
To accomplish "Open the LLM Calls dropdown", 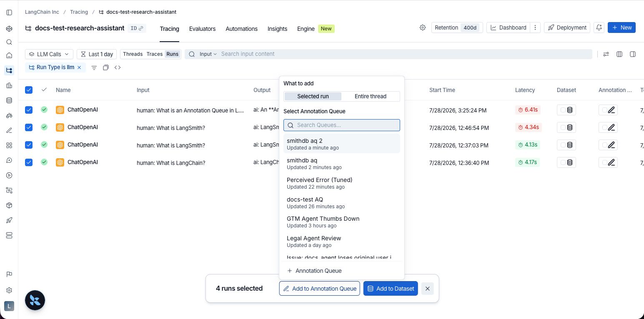I will pyautogui.click(x=49, y=54).
